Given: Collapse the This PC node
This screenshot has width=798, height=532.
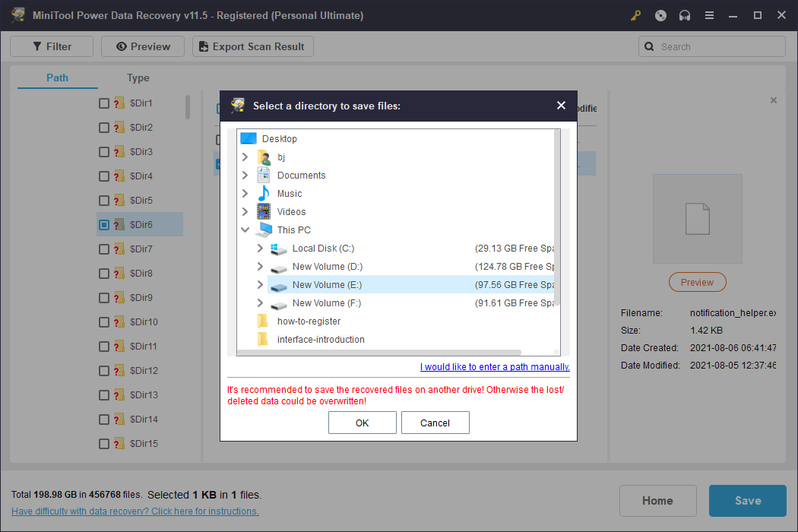Looking at the screenshot, I should (x=245, y=230).
